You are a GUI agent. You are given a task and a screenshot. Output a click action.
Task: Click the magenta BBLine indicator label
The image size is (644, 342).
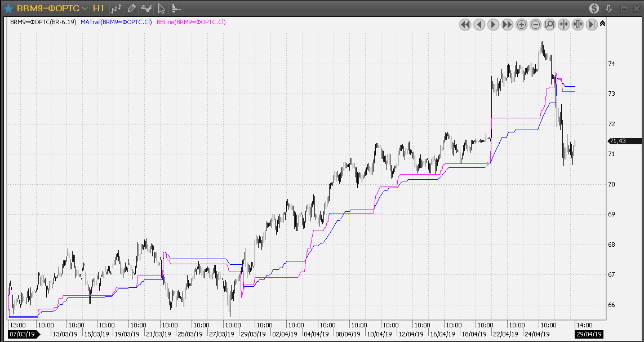click(191, 22)
